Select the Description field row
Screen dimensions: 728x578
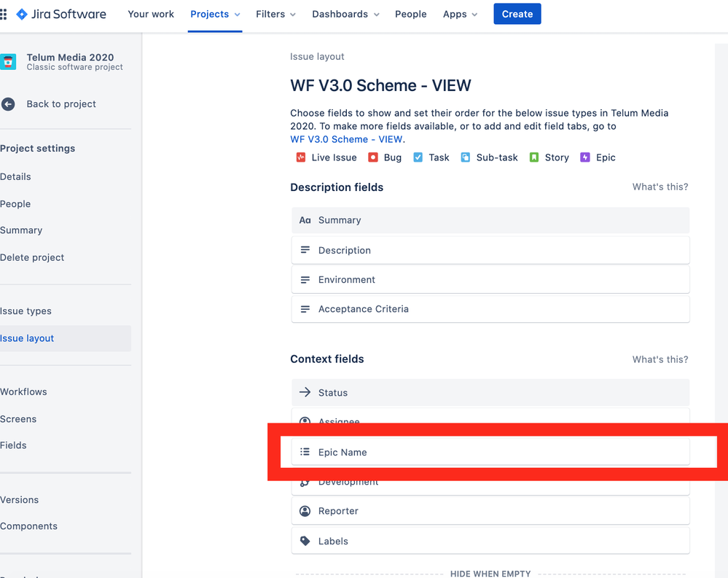tap(490, 250)
